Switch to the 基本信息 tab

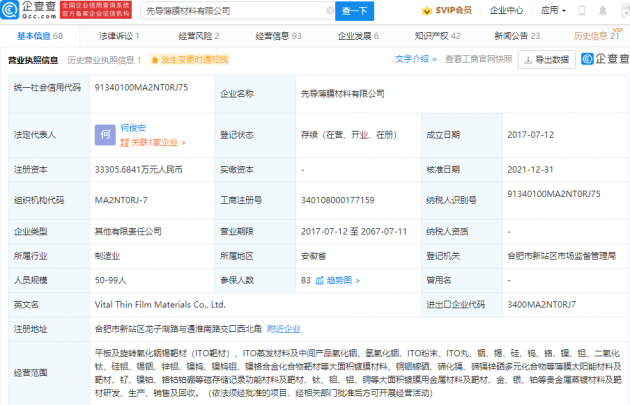[x=40, y=36]
